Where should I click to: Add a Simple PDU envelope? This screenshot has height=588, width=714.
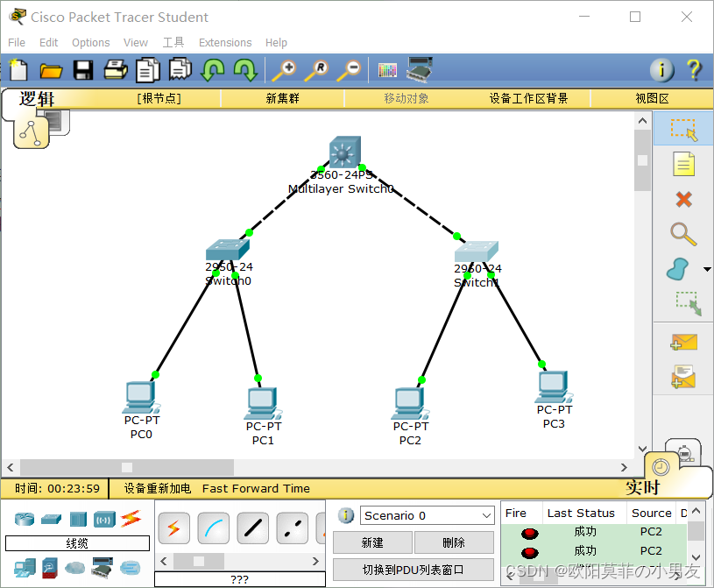683,343
